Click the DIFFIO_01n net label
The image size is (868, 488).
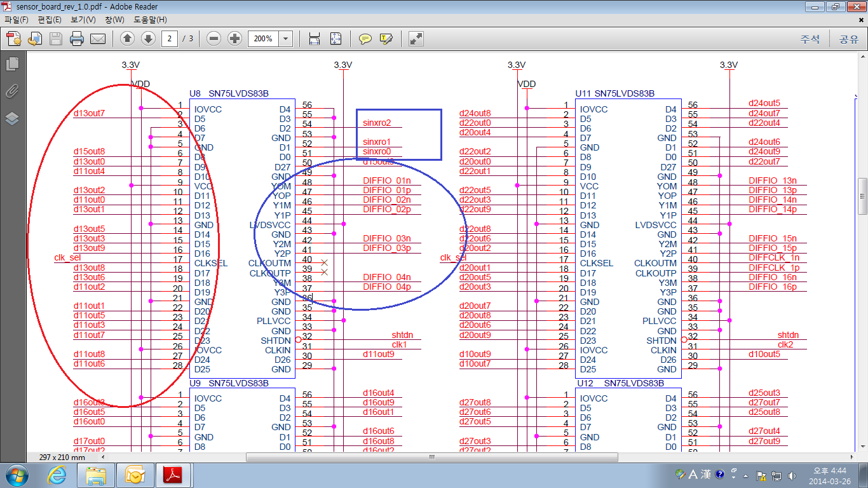coord(387,180)
